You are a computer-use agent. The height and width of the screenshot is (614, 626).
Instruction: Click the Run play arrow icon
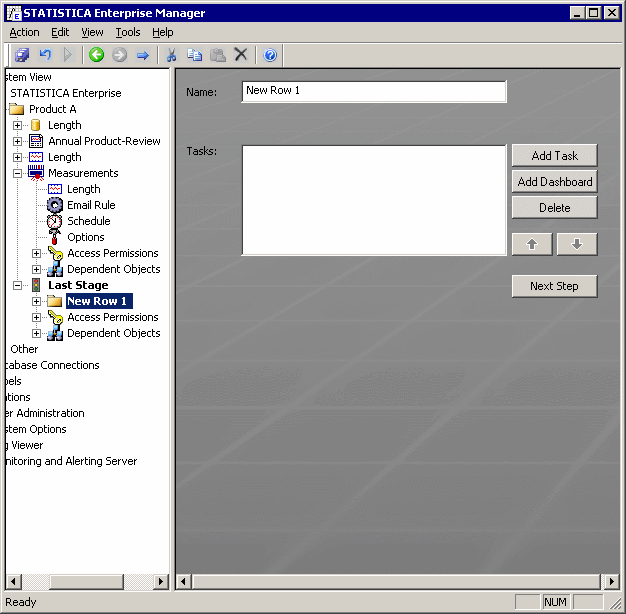pyautogui.click(x=68, y=55)
